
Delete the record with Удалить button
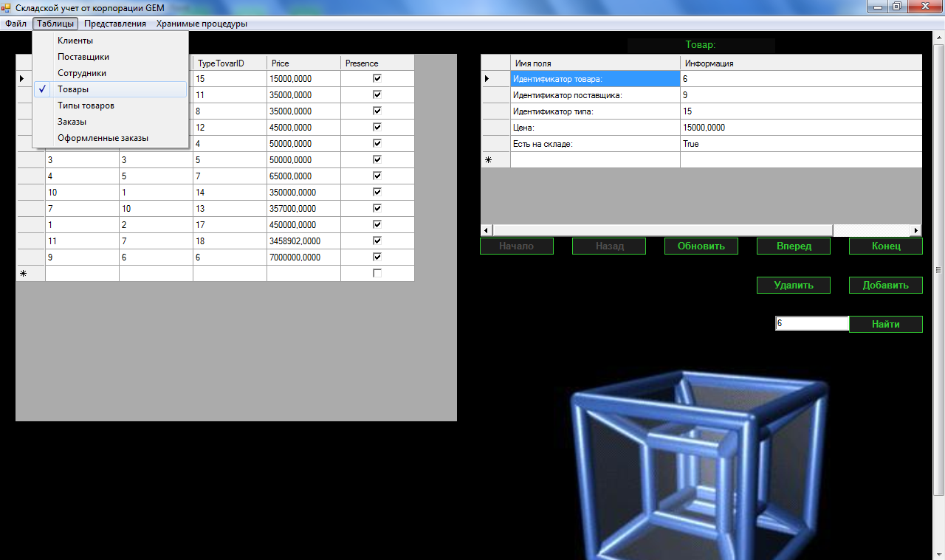(x=794, y=286)
